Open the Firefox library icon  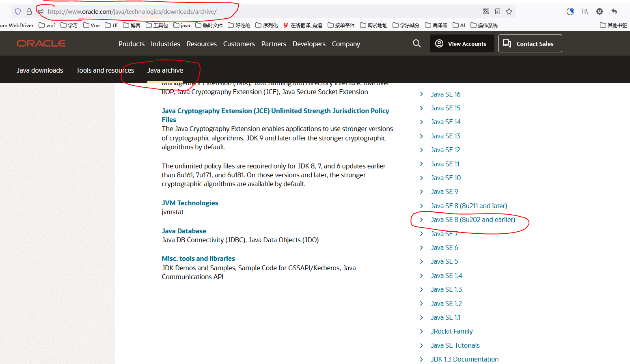[585, 11]
